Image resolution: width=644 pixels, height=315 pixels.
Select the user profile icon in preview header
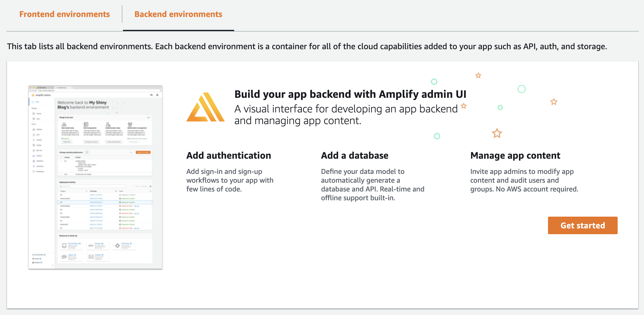pos(157,95)
